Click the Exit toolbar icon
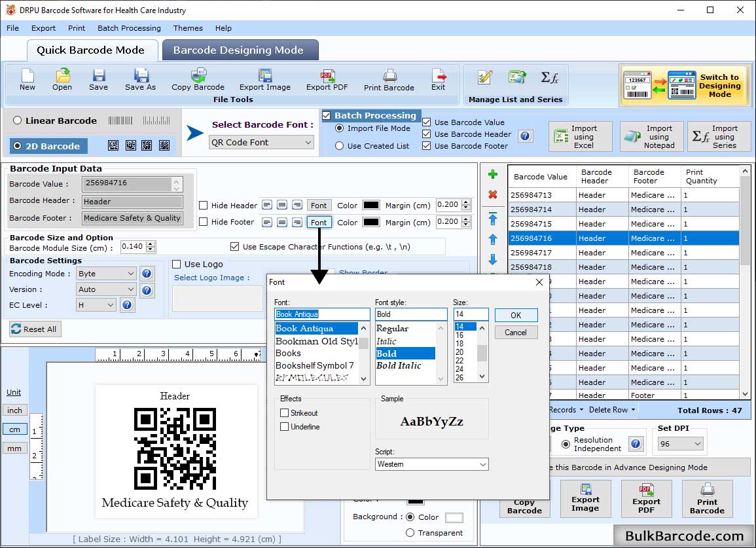The width and height of the screenshot is (756, 548). tap(439, 79)
